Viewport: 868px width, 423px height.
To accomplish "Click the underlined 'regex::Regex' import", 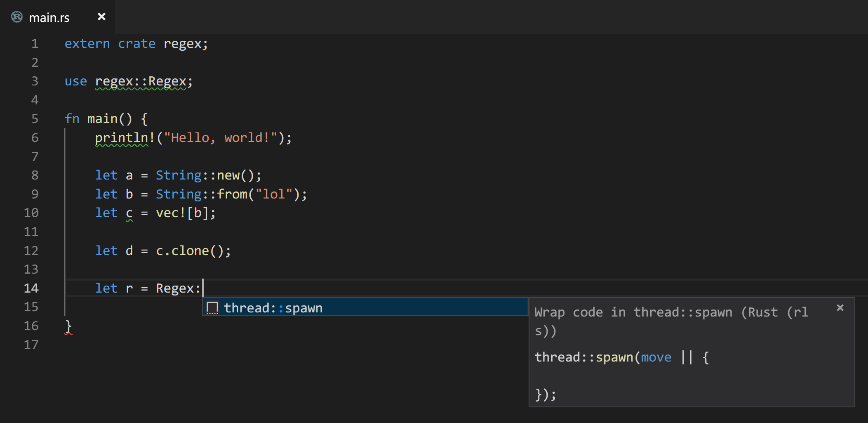I will (141, 81).
